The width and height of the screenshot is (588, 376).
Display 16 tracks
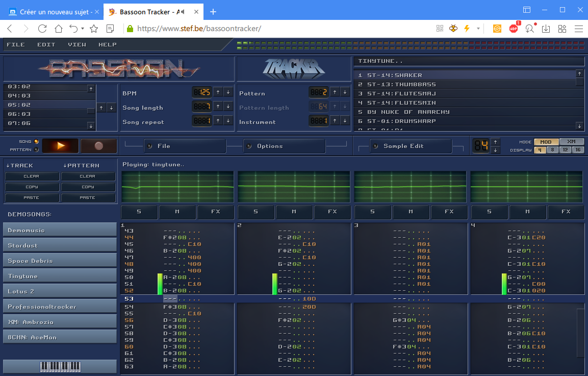tap(578, 149)
